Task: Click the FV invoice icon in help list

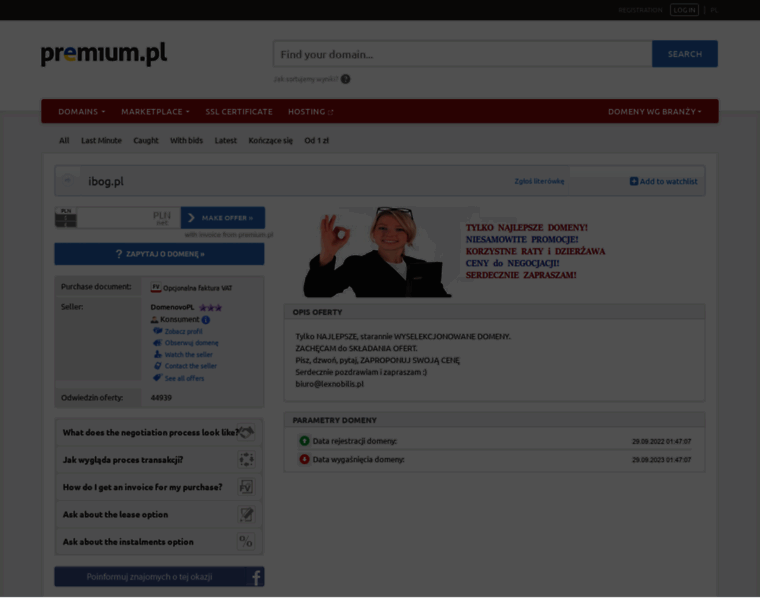Action: 246,487
